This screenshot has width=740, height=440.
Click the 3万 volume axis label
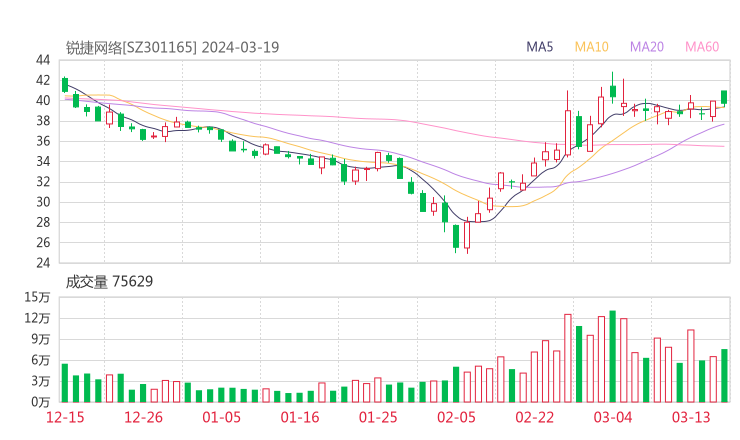tap(41, 381)
